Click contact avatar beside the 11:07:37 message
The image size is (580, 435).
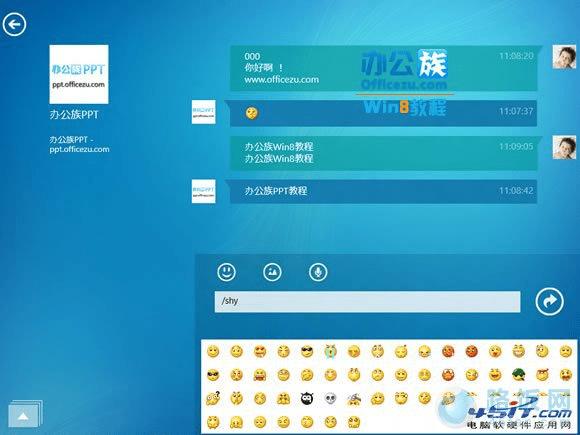coord(203,112)
